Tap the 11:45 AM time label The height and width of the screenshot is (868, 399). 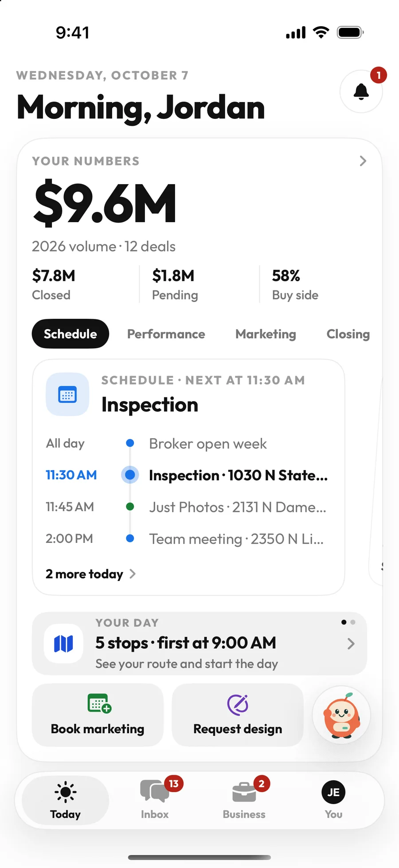70,507
